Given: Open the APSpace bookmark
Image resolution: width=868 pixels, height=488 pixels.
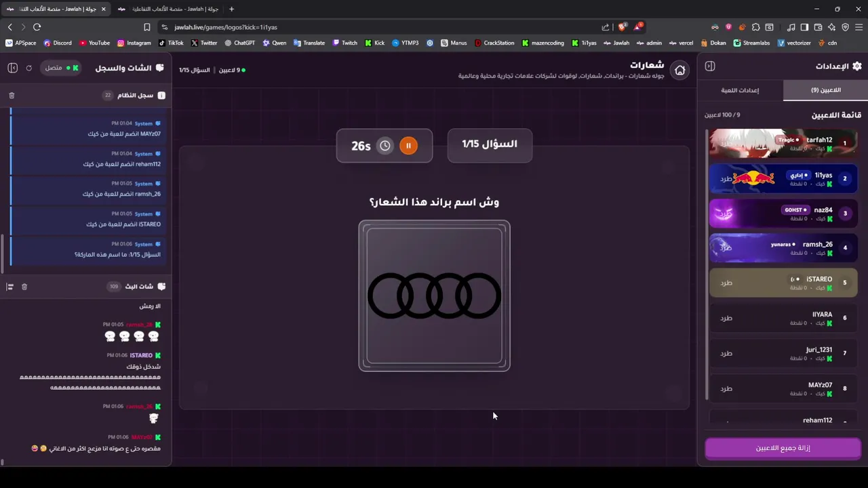Looking at the screenshot, I should pyautogui.click(x=20, y=43).
